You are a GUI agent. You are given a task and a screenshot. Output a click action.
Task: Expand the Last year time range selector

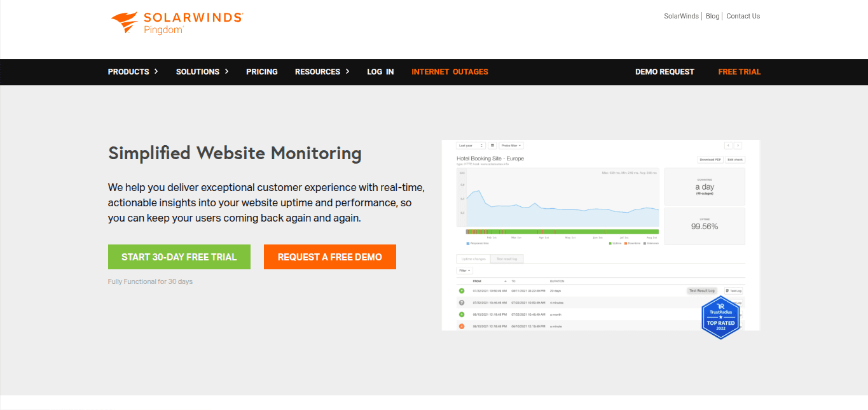(471, 145)
